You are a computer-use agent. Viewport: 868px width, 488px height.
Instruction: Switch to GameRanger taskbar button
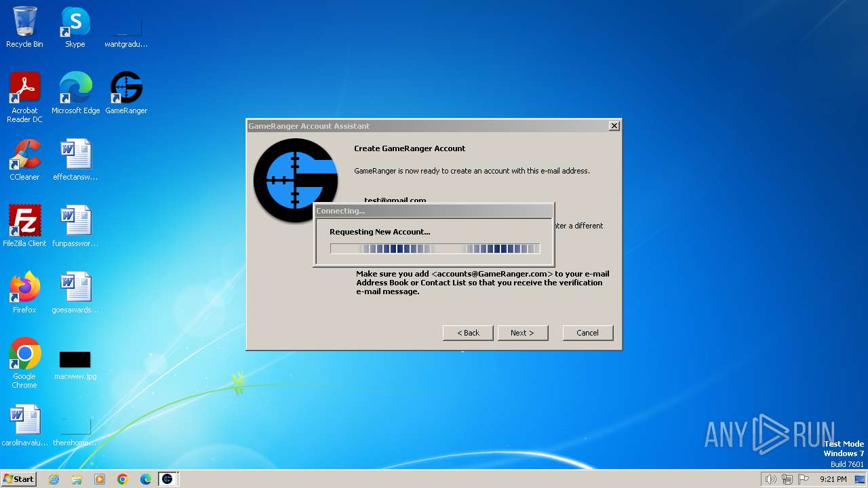point(167,479)
